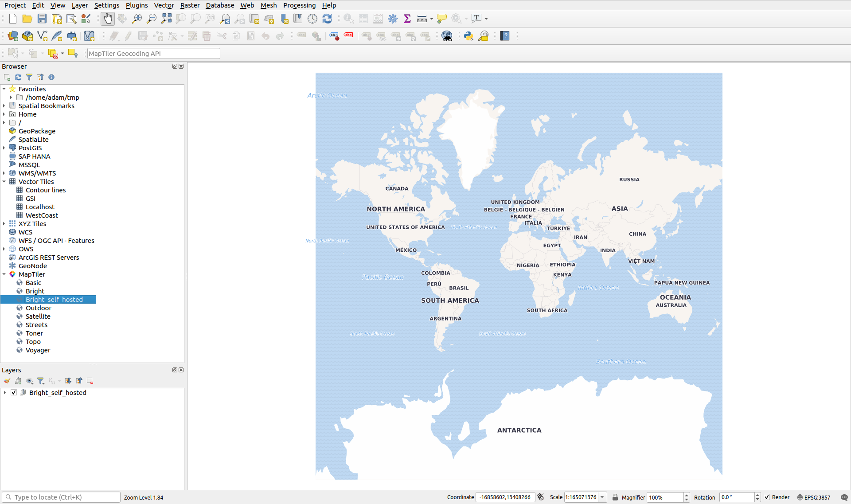Open the Scale dropdown arrow

click(x=602, y=497)
